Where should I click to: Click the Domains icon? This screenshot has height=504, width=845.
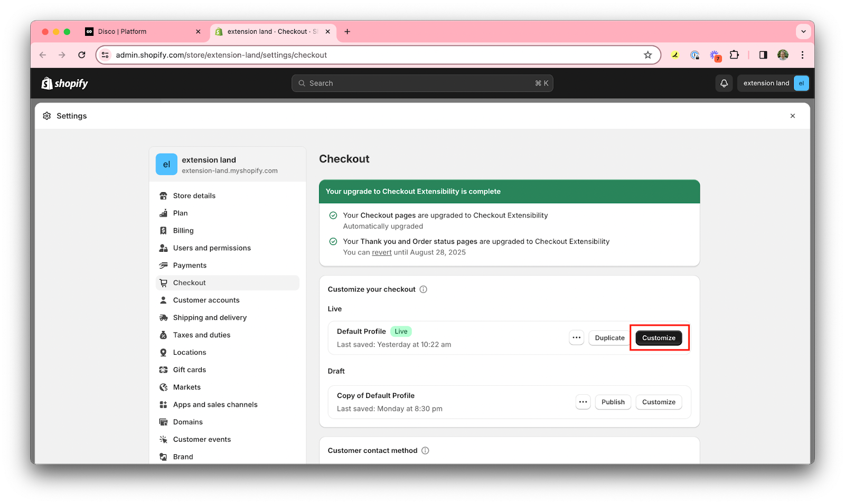point(164,422)
